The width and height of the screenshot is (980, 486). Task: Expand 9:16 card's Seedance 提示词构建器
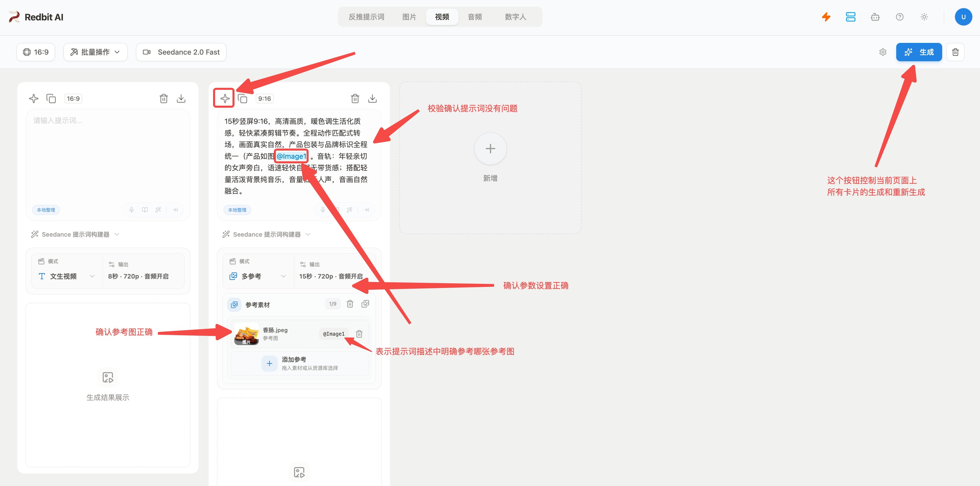[267, 235]
